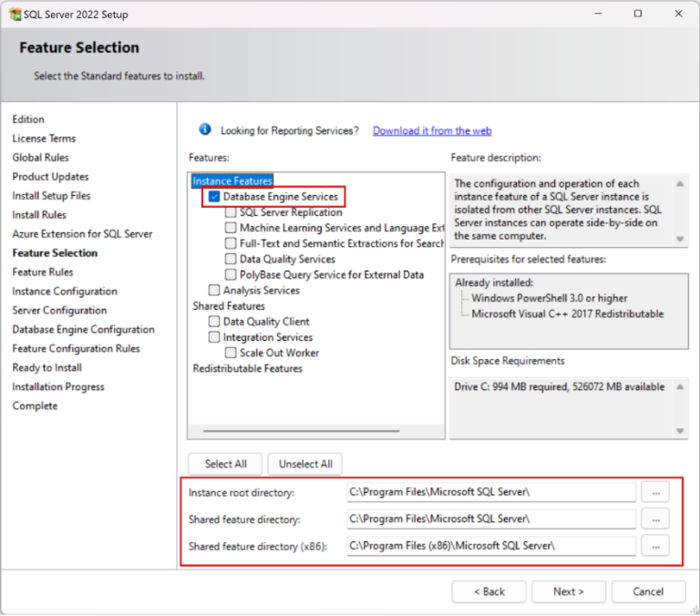Select the Redistributable Features tree node
Screen dimensions: 700x616
pos(247,368)
